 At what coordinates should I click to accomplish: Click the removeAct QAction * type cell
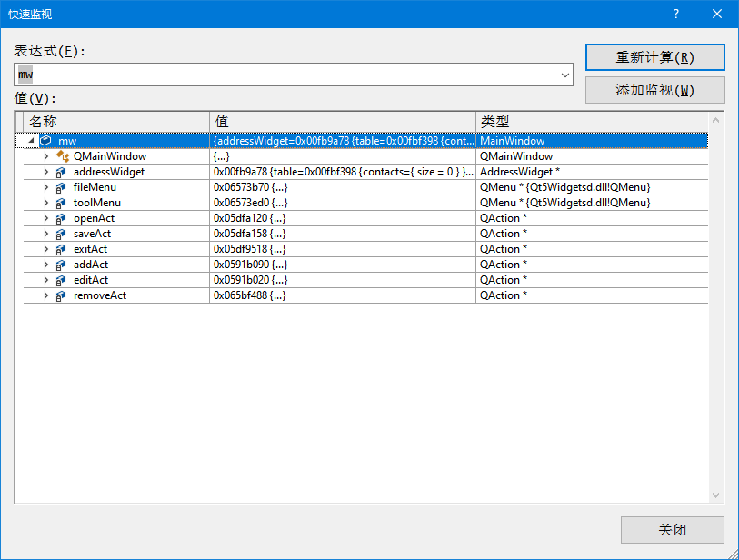[x=592, y=295]
